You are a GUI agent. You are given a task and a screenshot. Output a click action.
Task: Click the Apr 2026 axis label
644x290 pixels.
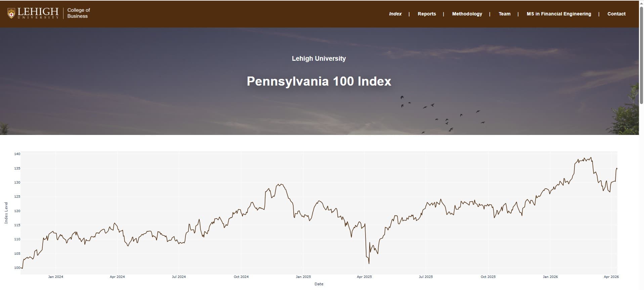tap(612, 277)
